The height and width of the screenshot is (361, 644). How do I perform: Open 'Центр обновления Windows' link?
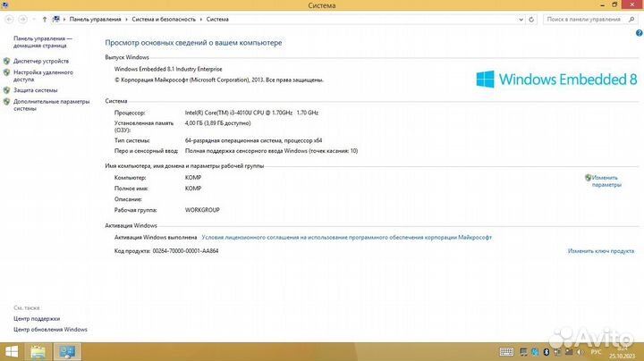50,330
